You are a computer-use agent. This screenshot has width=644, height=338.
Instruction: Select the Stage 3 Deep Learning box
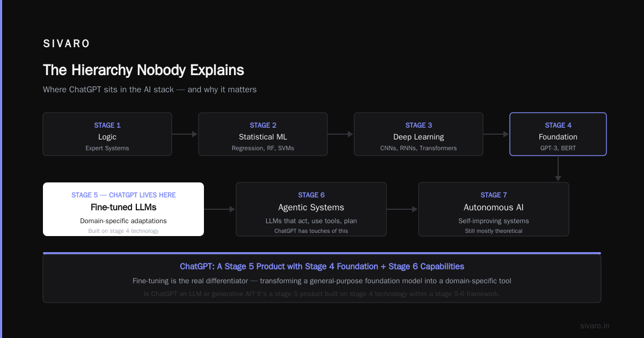pos(419,134)
